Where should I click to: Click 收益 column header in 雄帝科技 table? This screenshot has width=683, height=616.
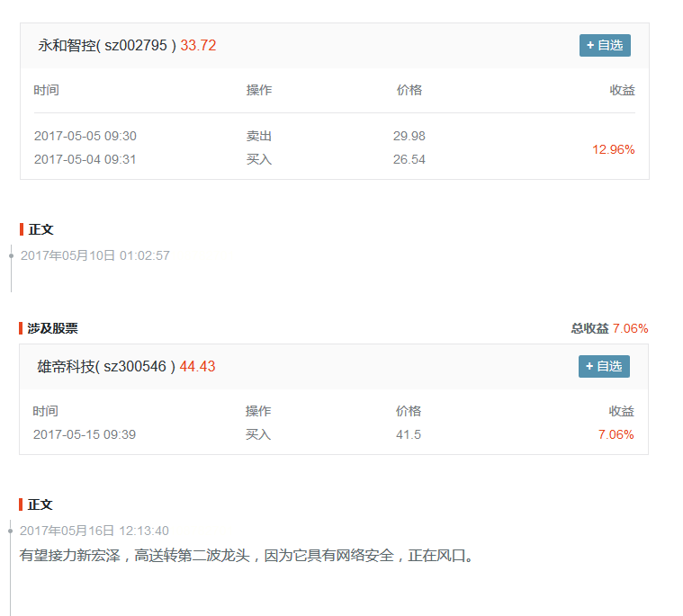pos(621,411)
